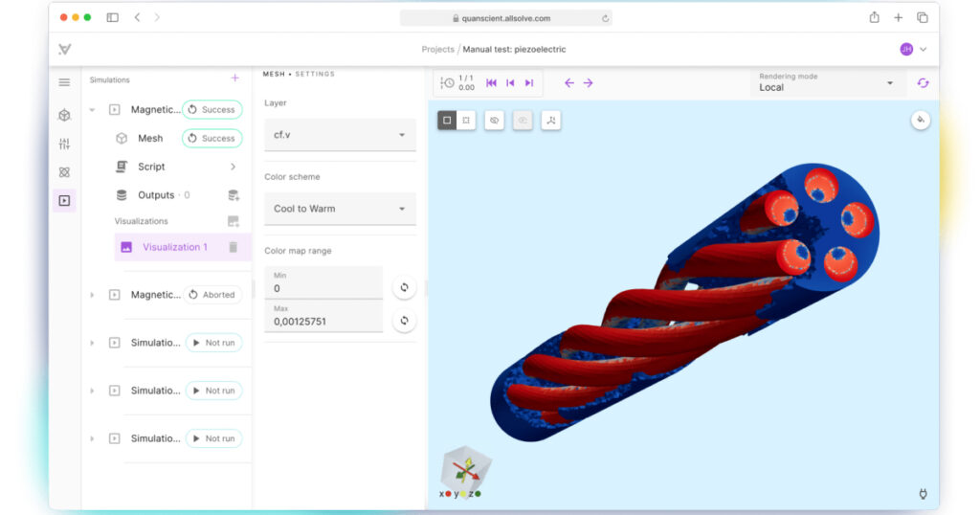Refresh the rendering view
The image size is (980, 515).
point(923,83)
